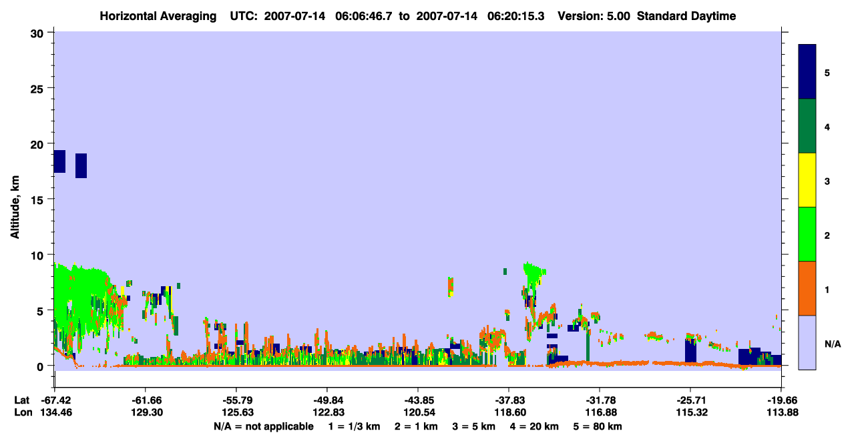Click the '5 = 80 km' legend note

(x=598, y=426)
